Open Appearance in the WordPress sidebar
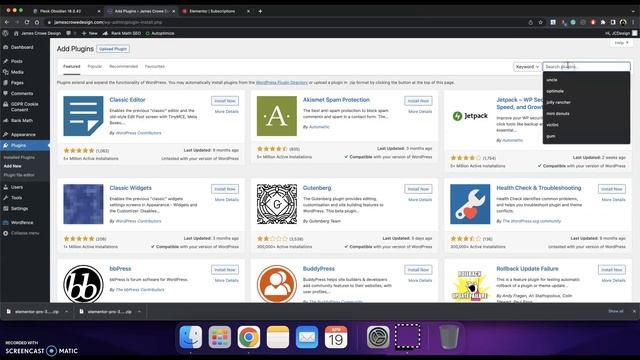The width and height of the screenshot is (640, 360). tap(24, 135)
